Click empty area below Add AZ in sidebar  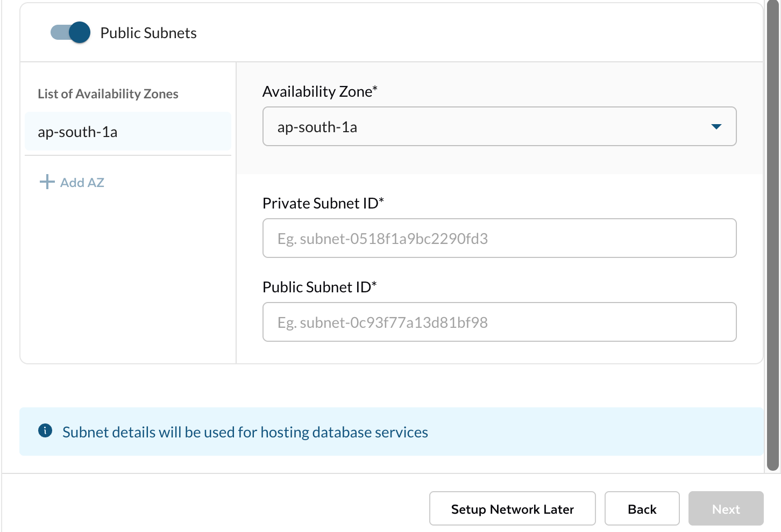click(127, 279)
